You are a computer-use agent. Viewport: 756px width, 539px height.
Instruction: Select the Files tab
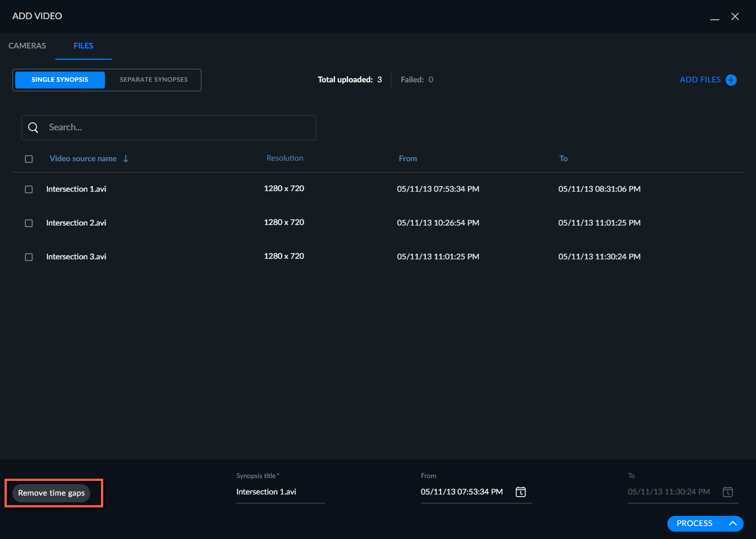point(83,46)
